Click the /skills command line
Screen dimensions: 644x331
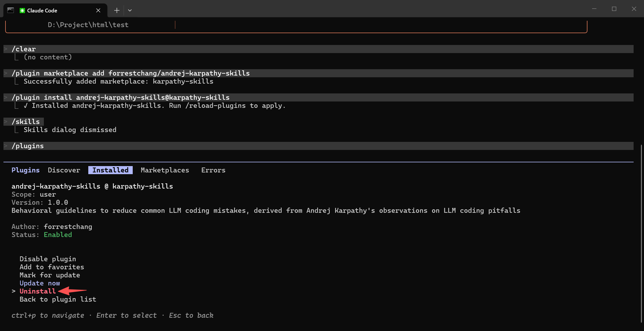(x=24, y=122)
